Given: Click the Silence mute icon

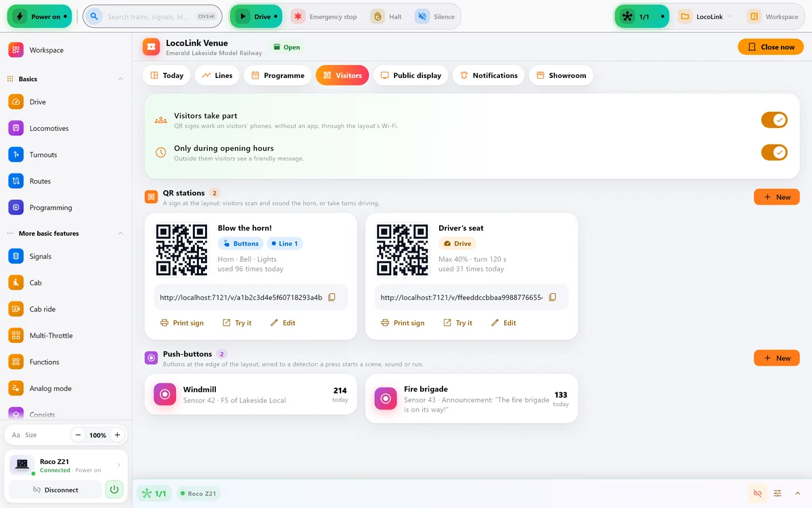Looking at the screenshot, I should [x=422, y=17].
